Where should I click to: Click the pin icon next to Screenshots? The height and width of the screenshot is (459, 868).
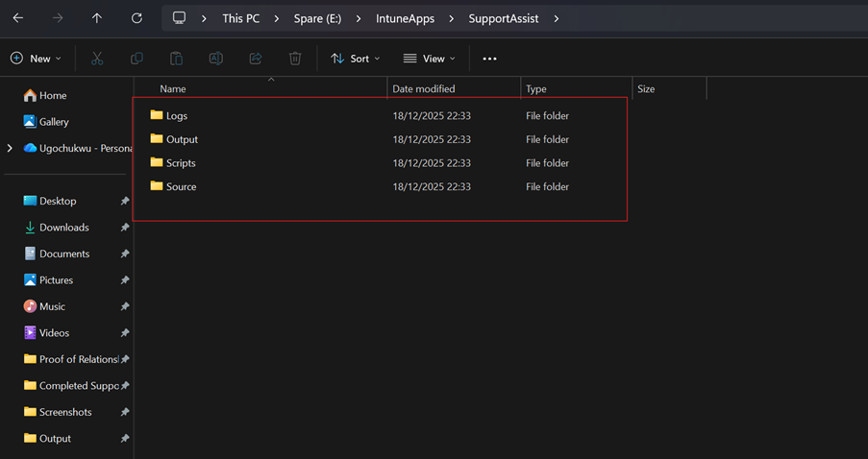[125, 412]
